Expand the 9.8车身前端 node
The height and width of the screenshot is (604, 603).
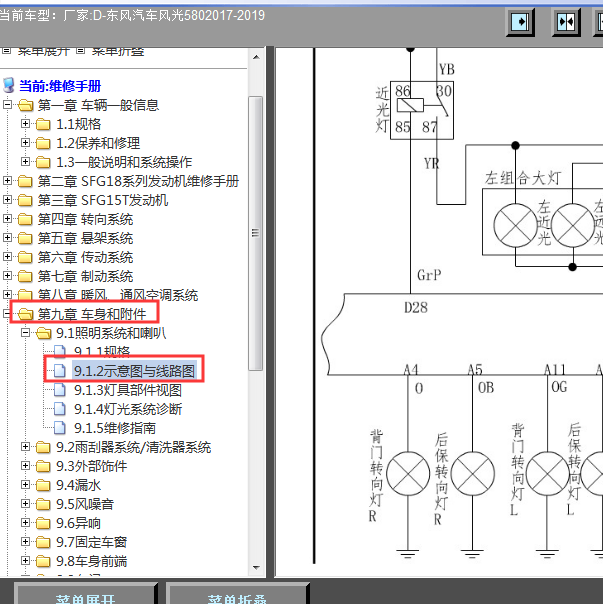25,560
